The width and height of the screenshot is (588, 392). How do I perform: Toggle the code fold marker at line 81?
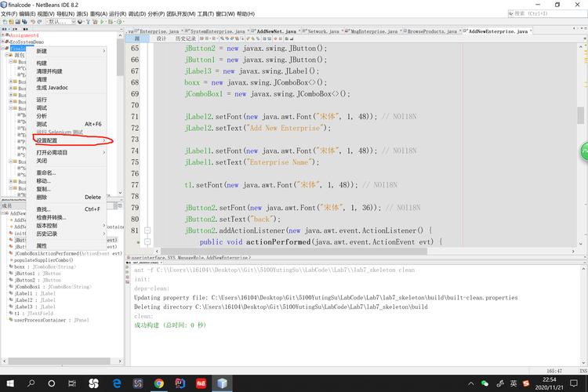[x=147, y=231]
